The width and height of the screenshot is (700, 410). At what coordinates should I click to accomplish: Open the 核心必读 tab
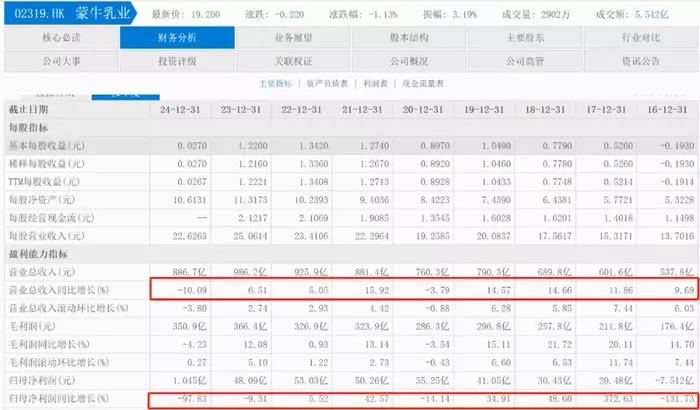tap(60, 38)
